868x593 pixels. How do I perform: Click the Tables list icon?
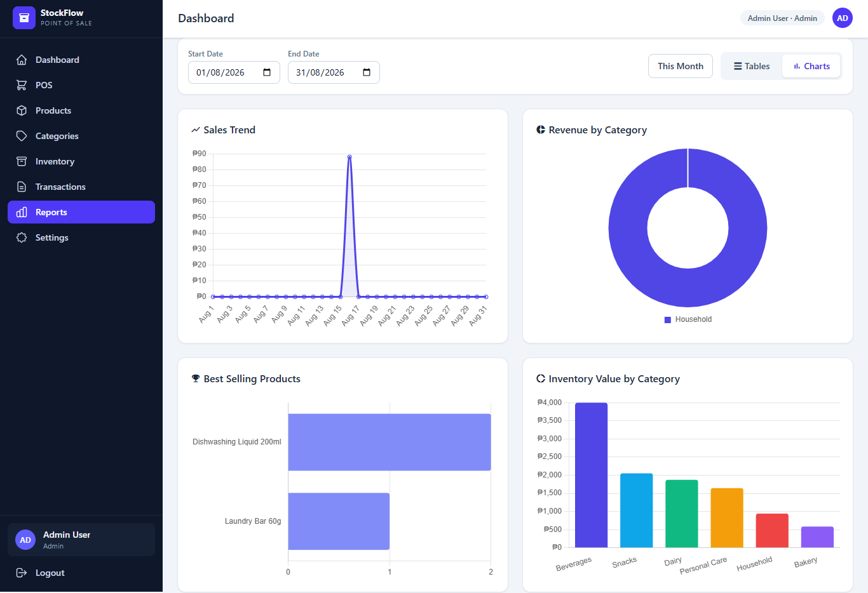click(738, 66)
